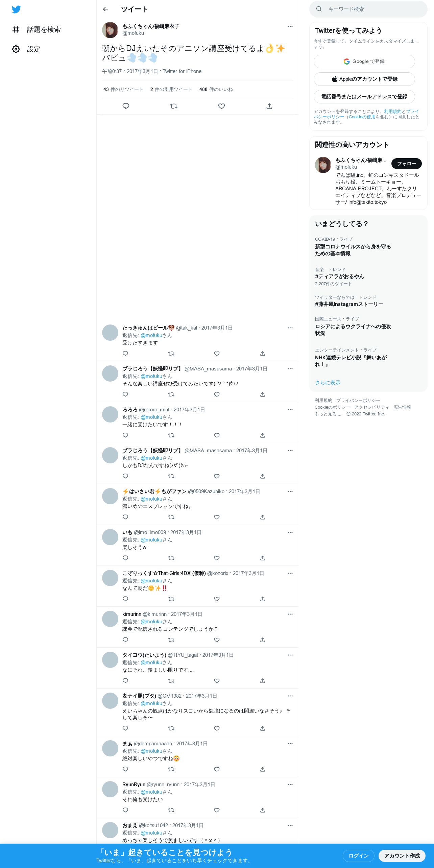
Task: Retweet the main mofuku tweet
Action: 174,106
